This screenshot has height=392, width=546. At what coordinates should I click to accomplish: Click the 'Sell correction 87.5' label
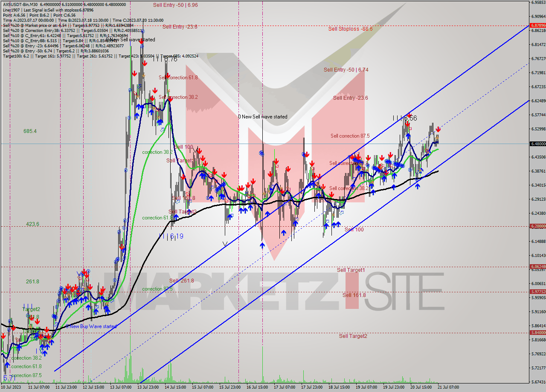click(x=350, y=136)
